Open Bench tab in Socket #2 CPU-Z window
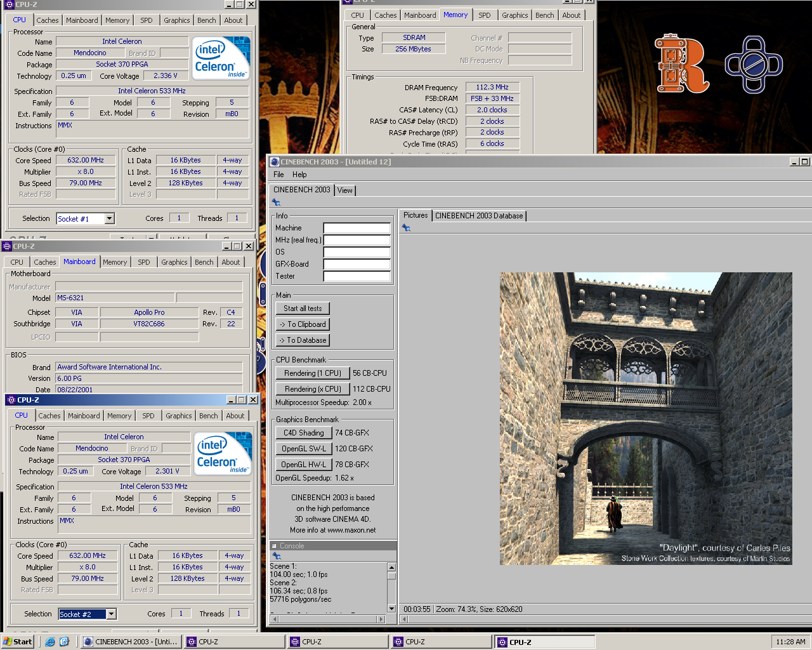 tap(209, 416)
